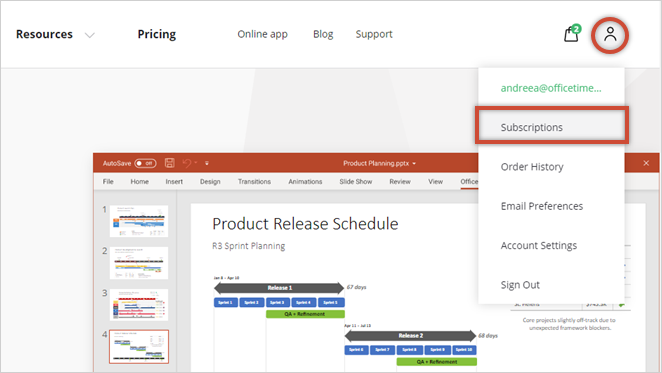This screenshot has height=373, width=662.
Task: Toggle the AutoSave switch
Action: [x=145, y=163]
